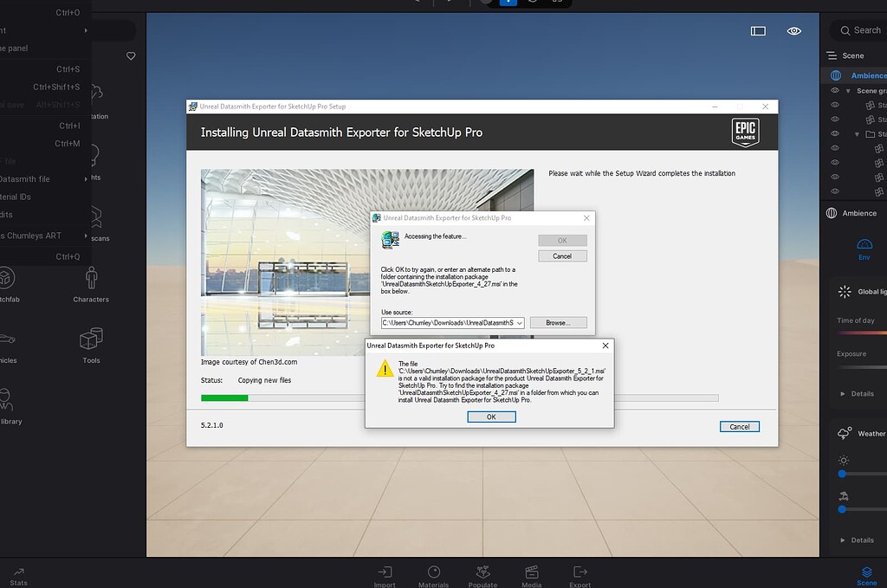Click Browse in the Datasmith installer dialog

(x=558, y=322)
